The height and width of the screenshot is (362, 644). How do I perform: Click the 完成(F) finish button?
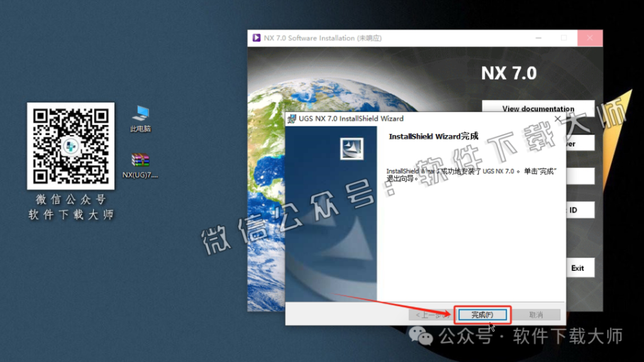pyautogui.click(x=484, y=314)
